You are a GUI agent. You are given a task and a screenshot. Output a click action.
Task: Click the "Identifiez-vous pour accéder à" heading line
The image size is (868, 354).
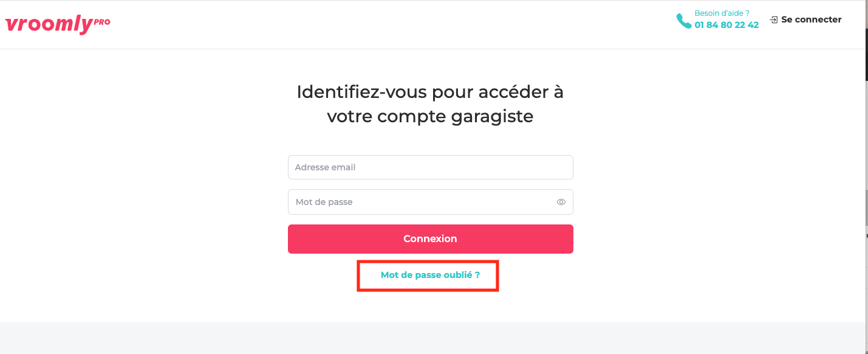click(430, 92)
